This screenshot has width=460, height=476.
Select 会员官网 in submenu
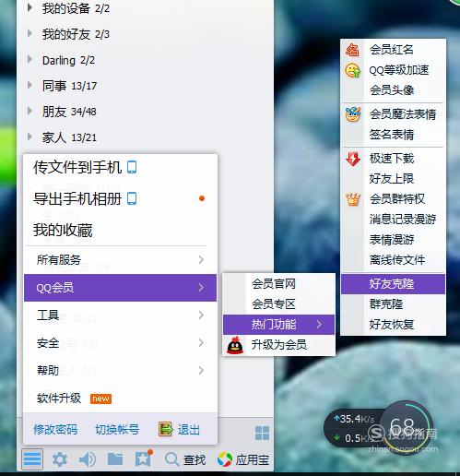coord(279,283)
